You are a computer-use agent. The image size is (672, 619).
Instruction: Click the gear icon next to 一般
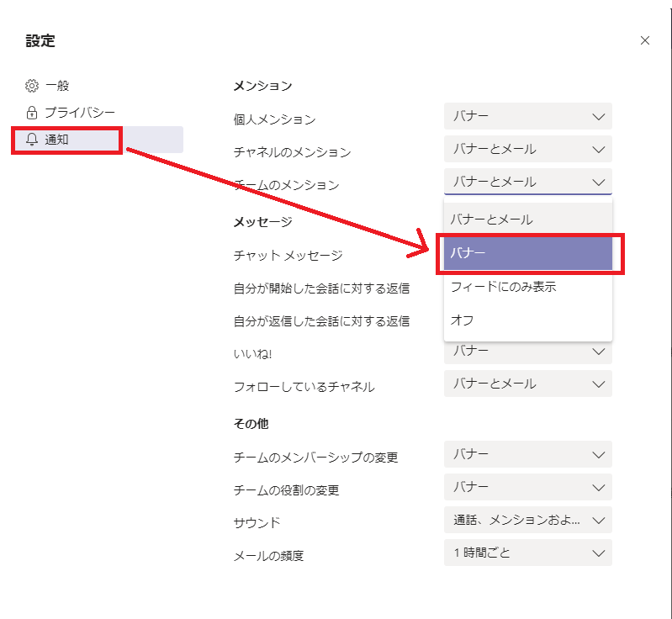click(32, 86)
